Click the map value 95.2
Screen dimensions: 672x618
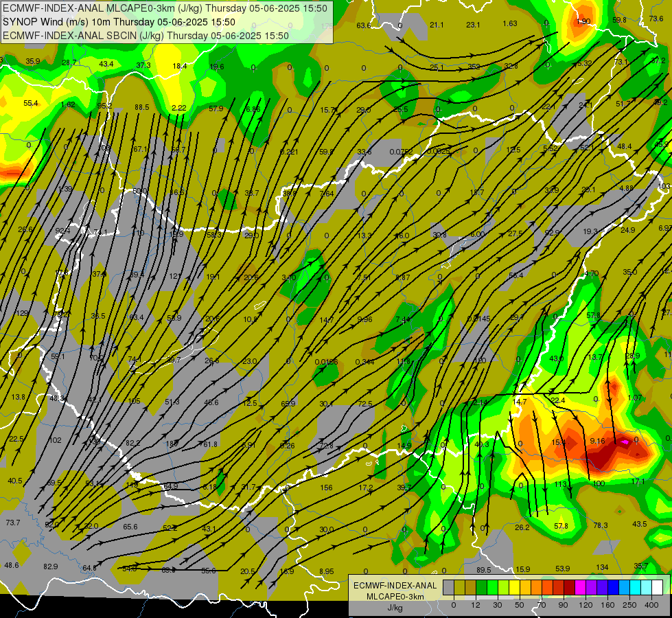[x=104, y=106]
